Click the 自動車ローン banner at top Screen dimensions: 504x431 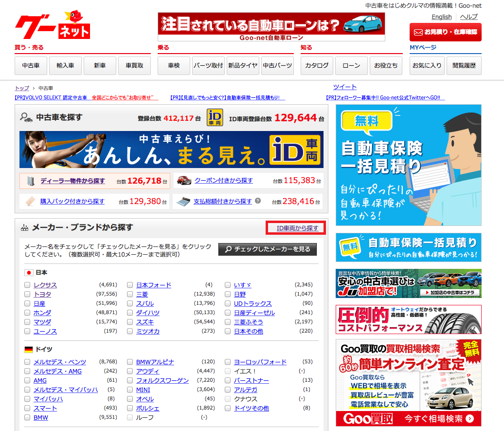(271, 27)
